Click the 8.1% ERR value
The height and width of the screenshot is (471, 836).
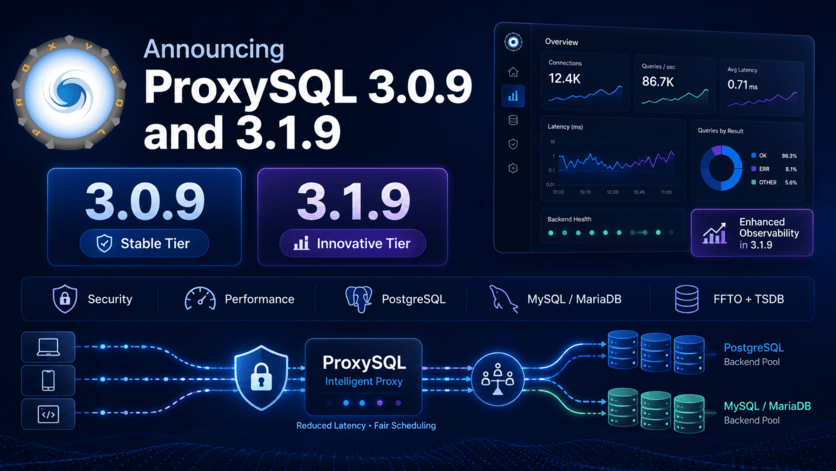click(x=791, y=169)
